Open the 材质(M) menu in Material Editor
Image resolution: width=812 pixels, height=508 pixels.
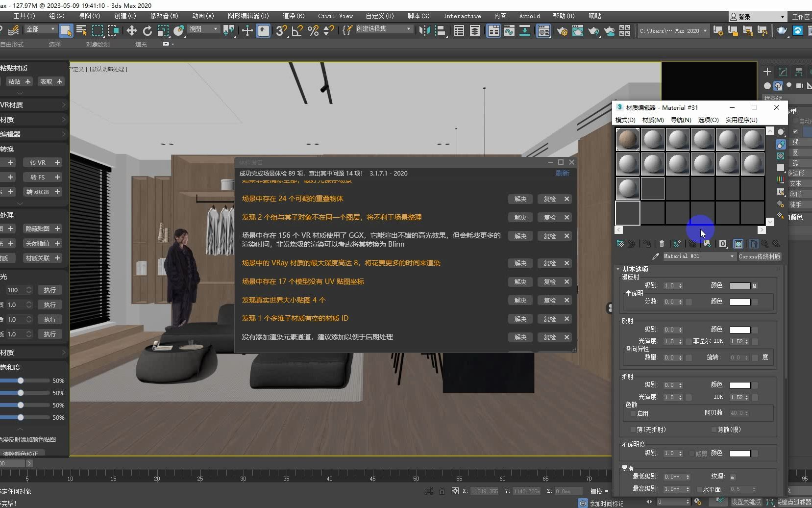click(654, 120)
